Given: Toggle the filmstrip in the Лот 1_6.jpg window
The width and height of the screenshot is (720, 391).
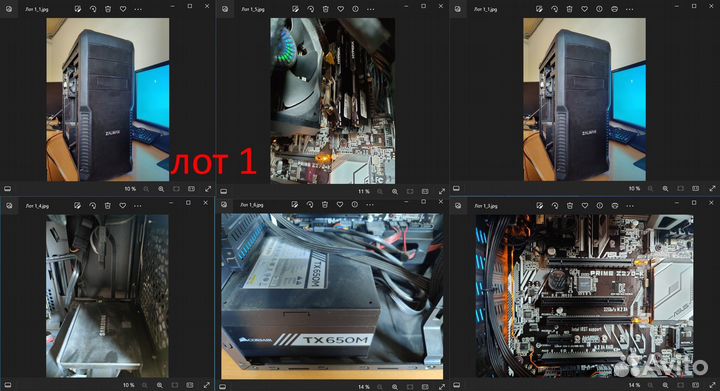Looking at the screenshot, I should click(x=223, y=387).
